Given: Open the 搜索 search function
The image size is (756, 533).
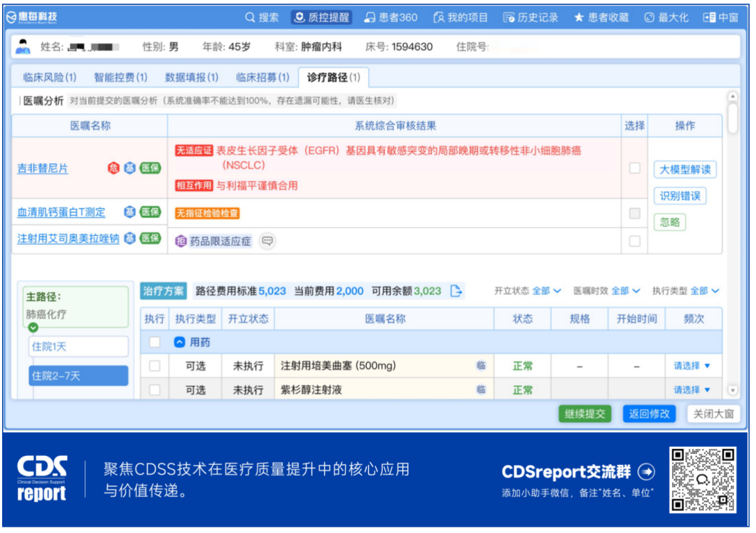Looking at the screenshot, I should pos(262,18).
